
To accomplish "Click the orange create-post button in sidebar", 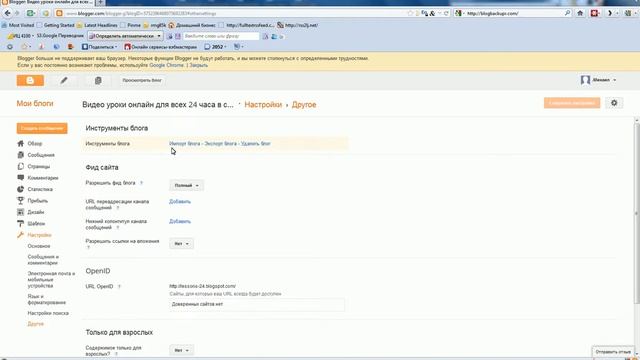I will click(42, 128).
